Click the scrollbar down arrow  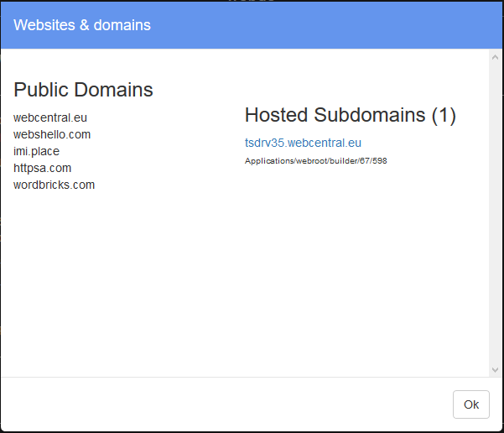point(495,370)
